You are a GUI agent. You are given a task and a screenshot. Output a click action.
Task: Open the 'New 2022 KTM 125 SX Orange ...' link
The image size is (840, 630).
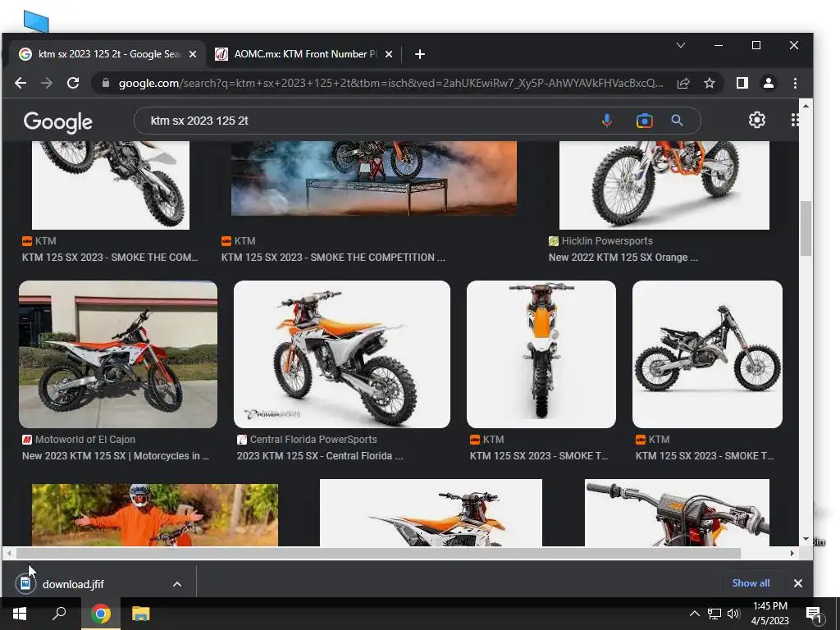click(x=623, y=257)
